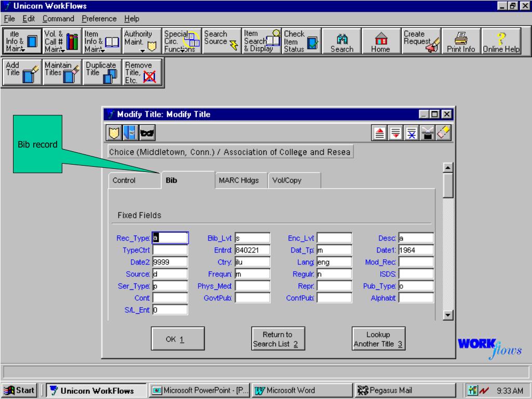Select the Maintain Titles wizard

(62, 72)
